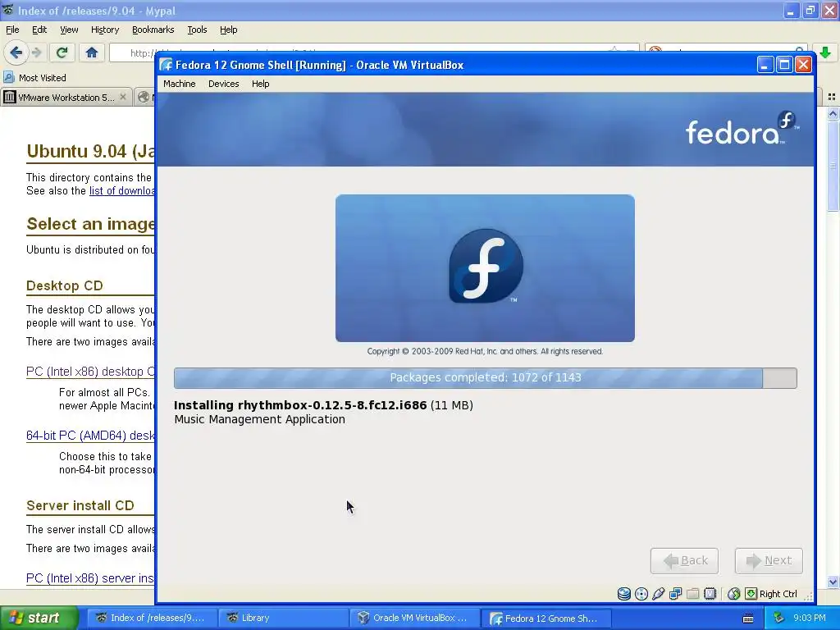Close the VMware Workstation tab
This screenshot has width=840, height=630.
[123, 97]
